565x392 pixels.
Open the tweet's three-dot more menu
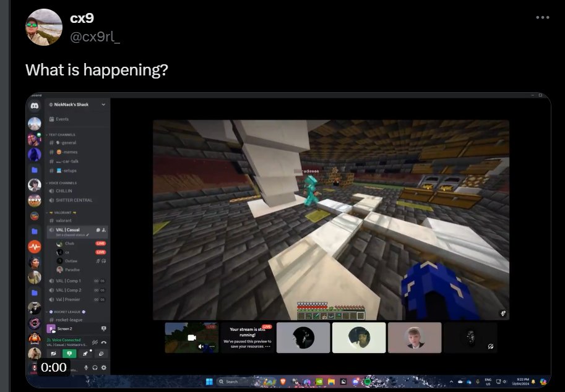point(542,17)
